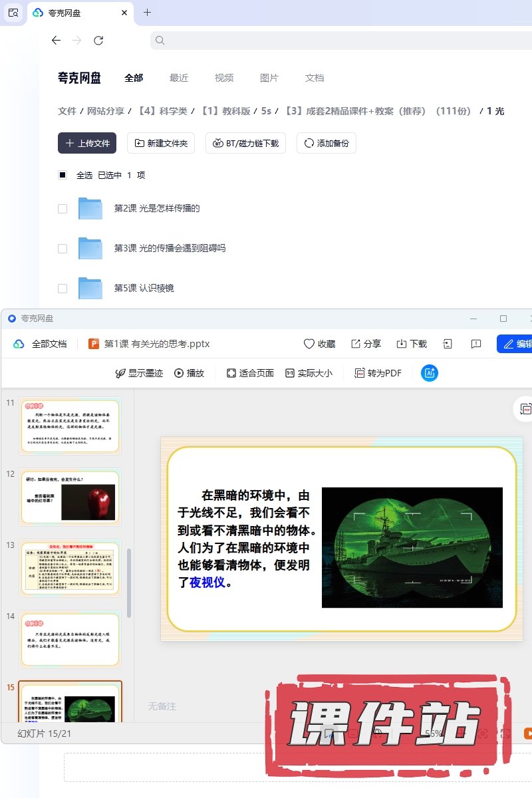Switch to the 视频 tab
This screenshot has width=532, height=798.
tap(224, 78)
